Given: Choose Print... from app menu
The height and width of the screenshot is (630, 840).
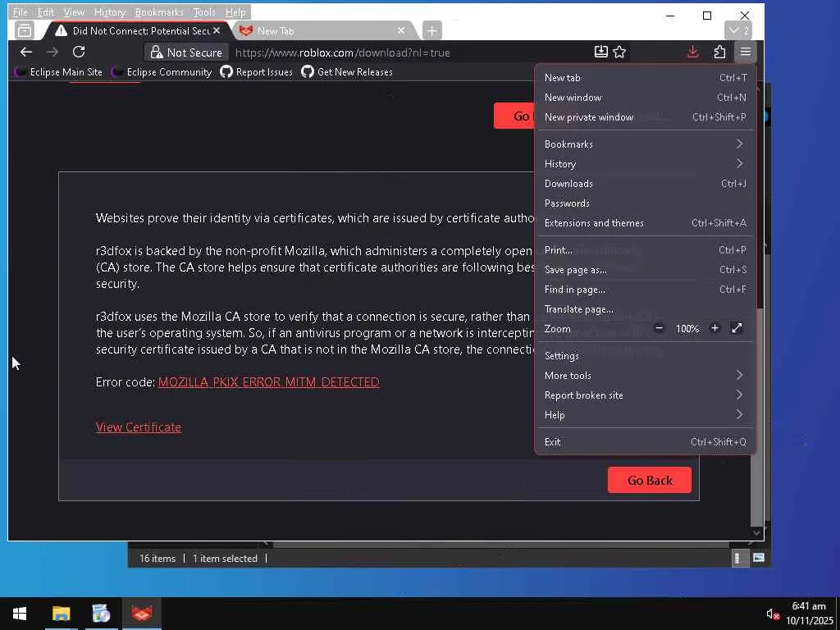Looking at the screenshot, I should click(645, 250).
